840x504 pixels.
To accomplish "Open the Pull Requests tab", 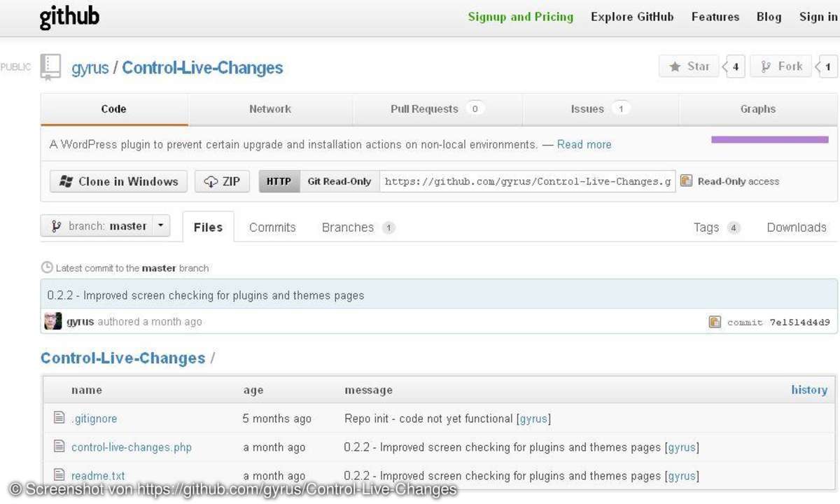I will point(437,109).
